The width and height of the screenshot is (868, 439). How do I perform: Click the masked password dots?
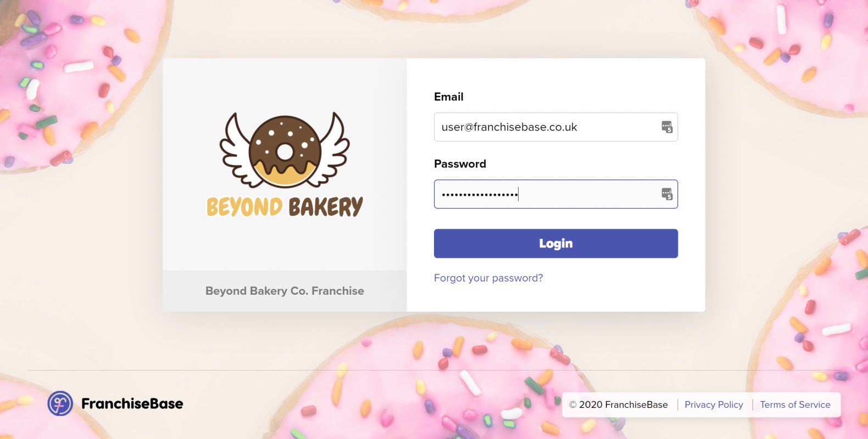(480, 194)
